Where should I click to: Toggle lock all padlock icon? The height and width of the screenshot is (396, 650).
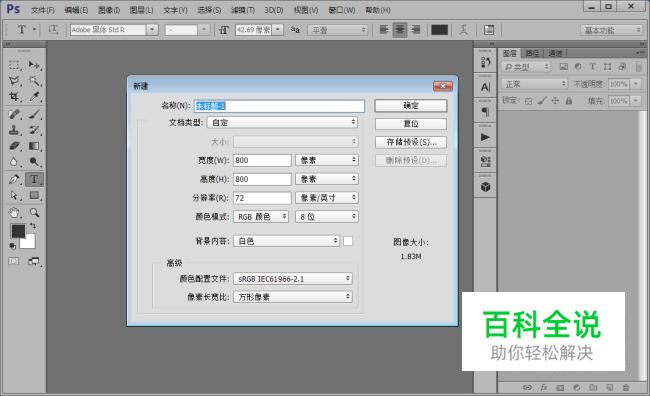569,101
